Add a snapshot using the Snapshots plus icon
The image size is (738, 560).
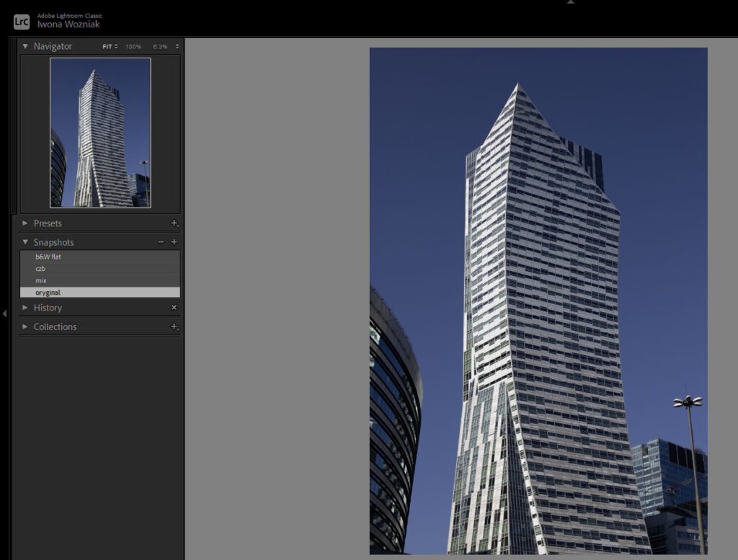click(173, 242)
